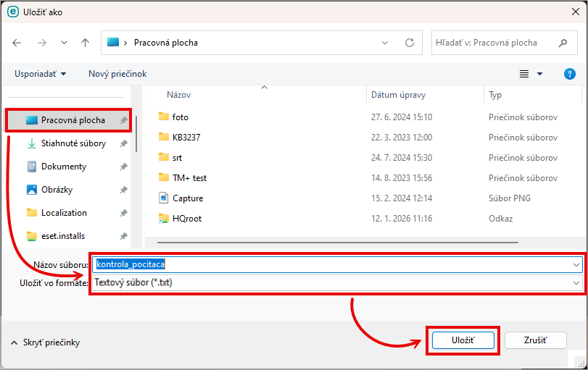Click Nový priečinok in the toolbar

[117, 74]
